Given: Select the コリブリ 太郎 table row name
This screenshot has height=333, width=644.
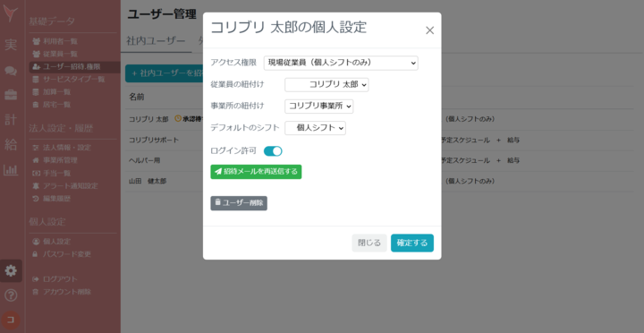Looking at the screenshot, I should 148,119.
